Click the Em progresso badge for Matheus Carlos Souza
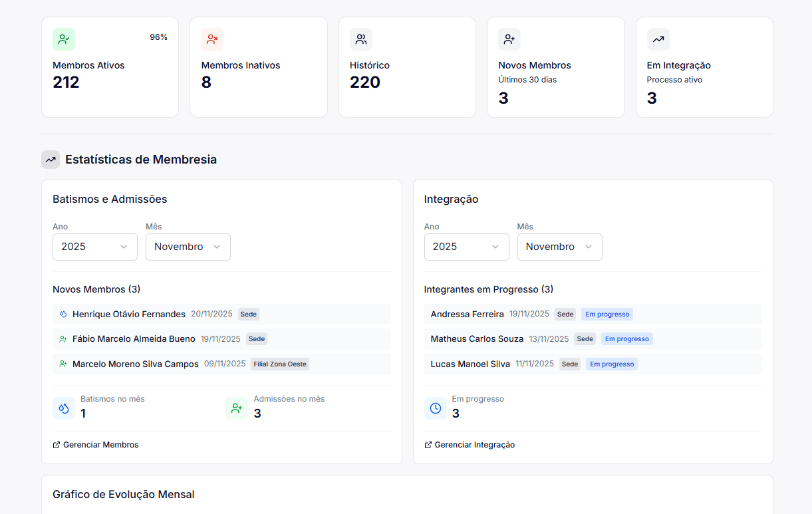 [x=626, y=338]
